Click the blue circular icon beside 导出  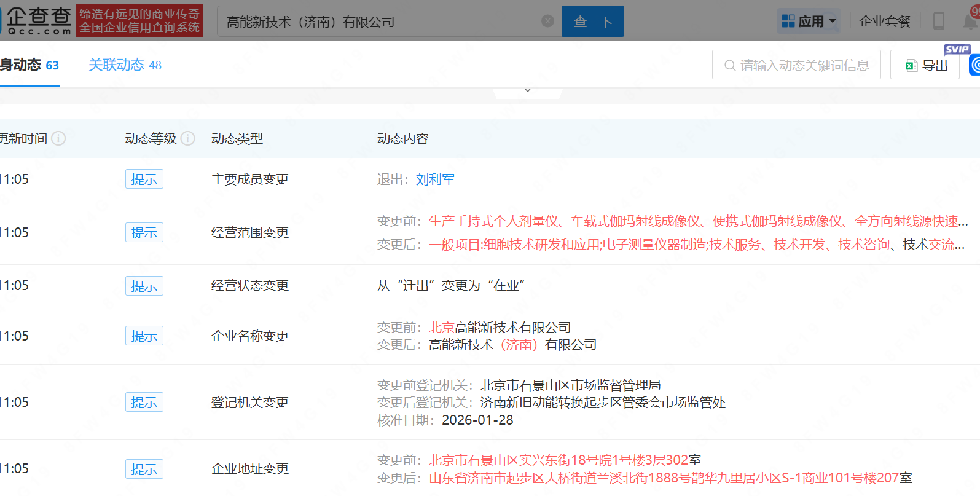pos(975,65)
